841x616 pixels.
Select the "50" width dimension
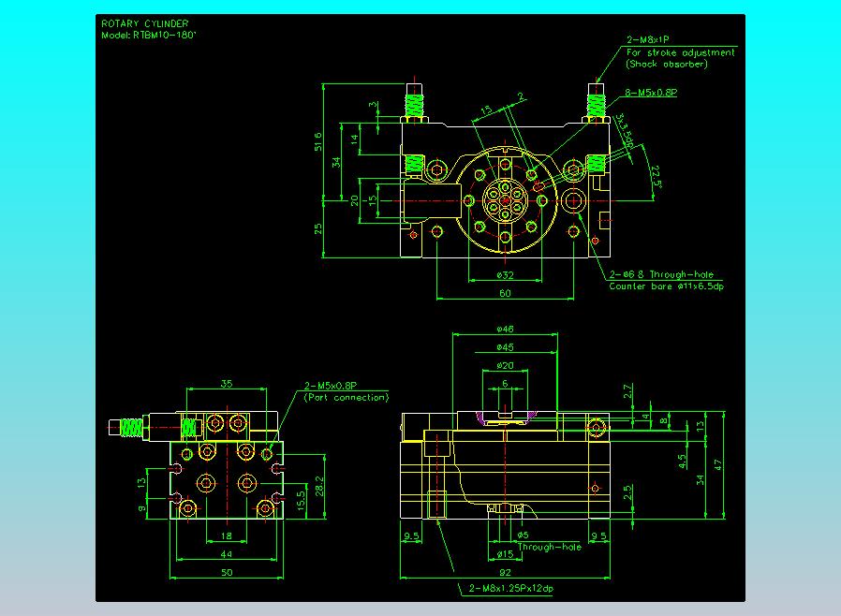click(x=227, y=573)
